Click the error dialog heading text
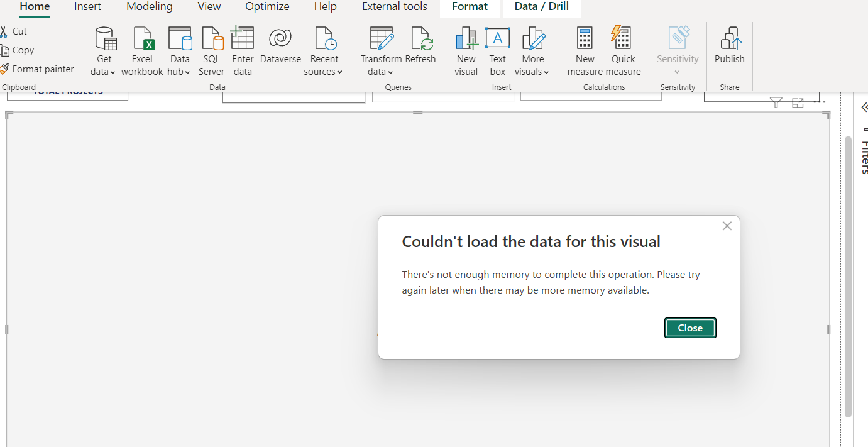The width and height of the screenshot is (868, 447). 531,241
